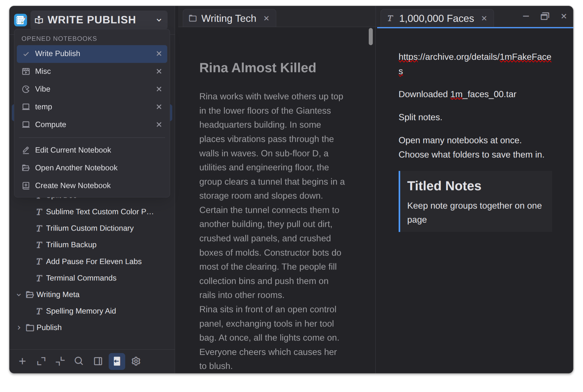Image resolution: width=583 pixels, height=392 pixels.
Task: Click the Compute notebook laptop icon
Action: tap(26, 125)
